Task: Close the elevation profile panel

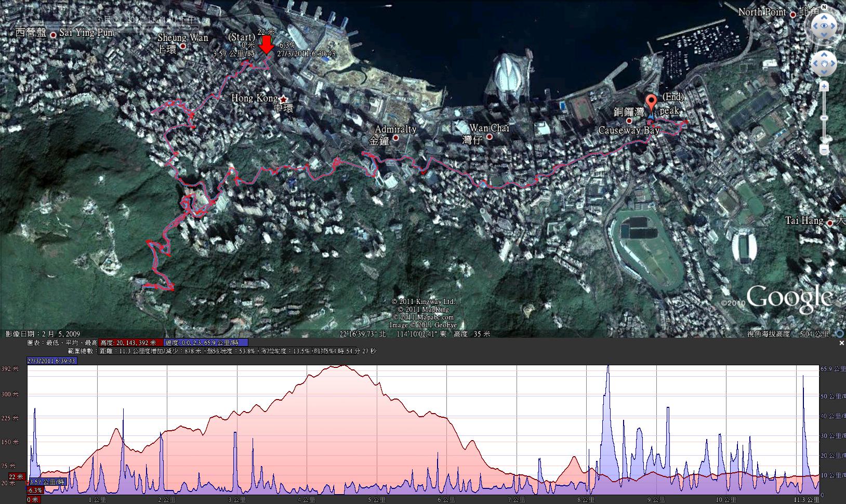Action: 842,343
